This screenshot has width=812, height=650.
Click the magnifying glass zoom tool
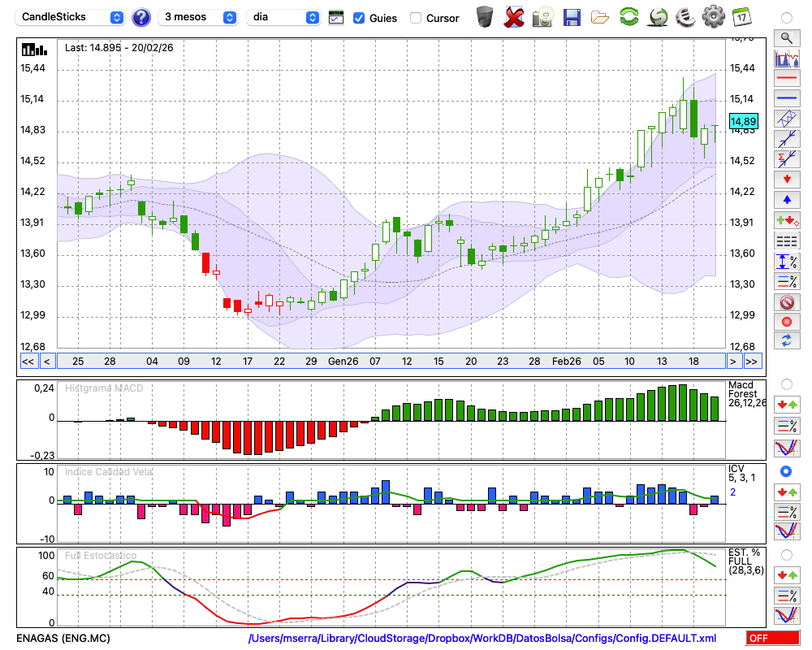pos(786,37)
